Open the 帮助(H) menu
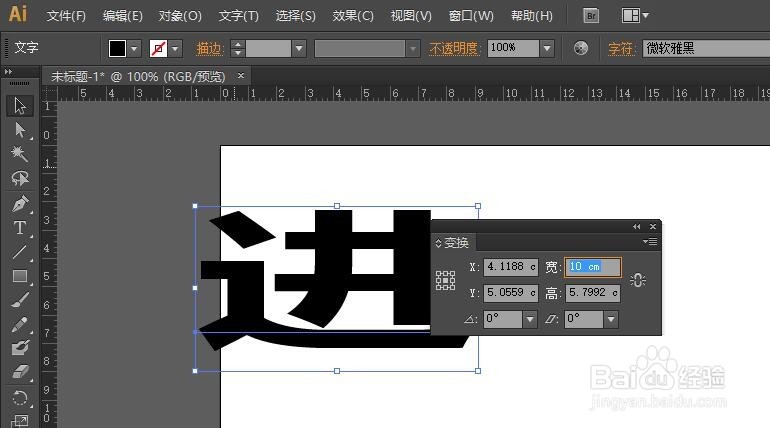Image resolution: width=770 pixels, height=428 pixels. (x=532, y=16)
